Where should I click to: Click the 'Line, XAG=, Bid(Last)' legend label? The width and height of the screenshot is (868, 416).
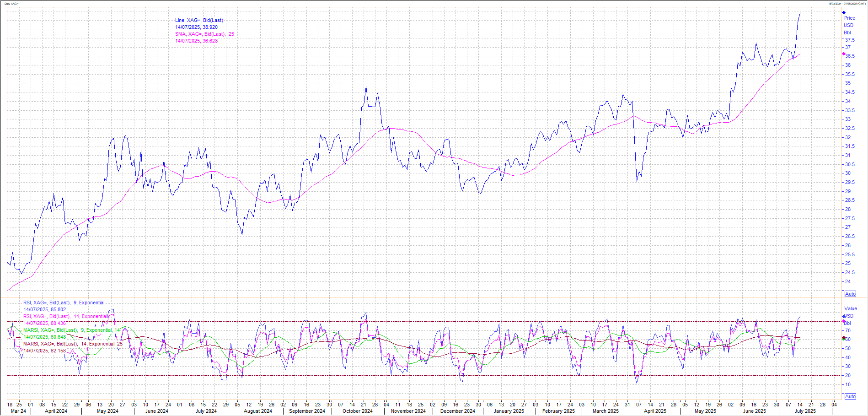199,20
